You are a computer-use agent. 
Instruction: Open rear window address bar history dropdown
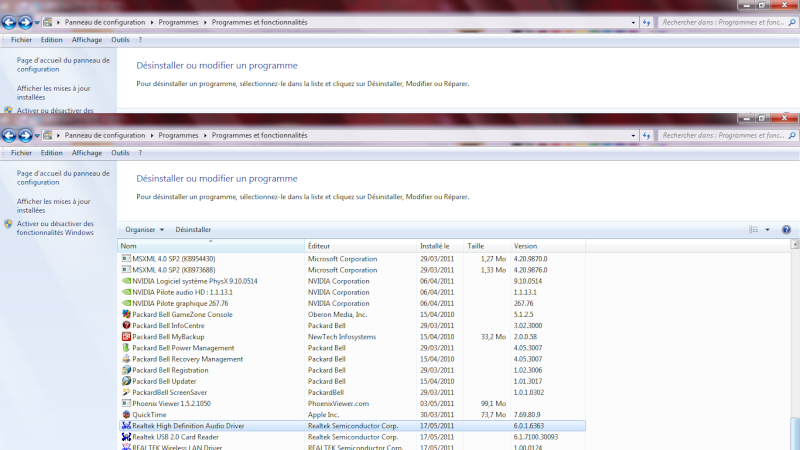(633, 22)
